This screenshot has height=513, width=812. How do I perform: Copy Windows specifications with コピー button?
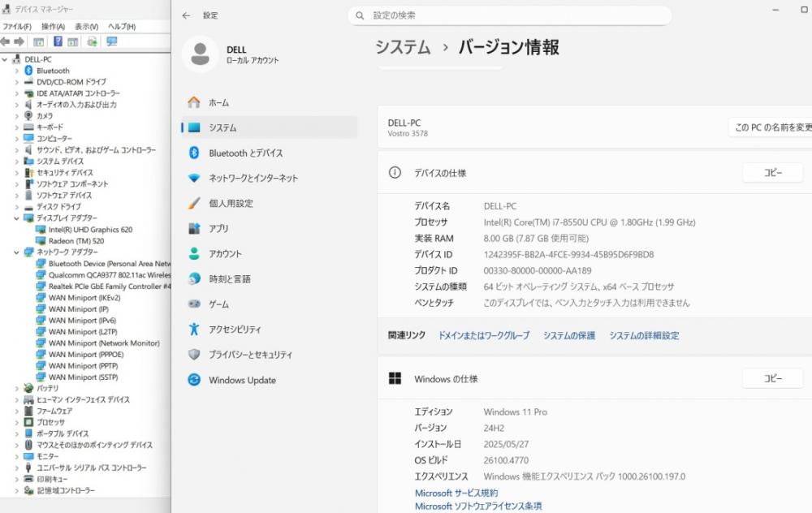tap(773, 378)
